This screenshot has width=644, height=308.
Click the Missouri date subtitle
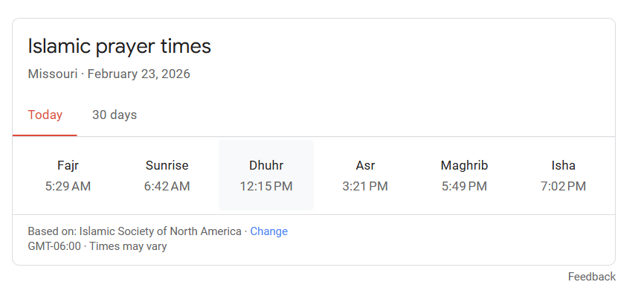(x=109, y=74)
